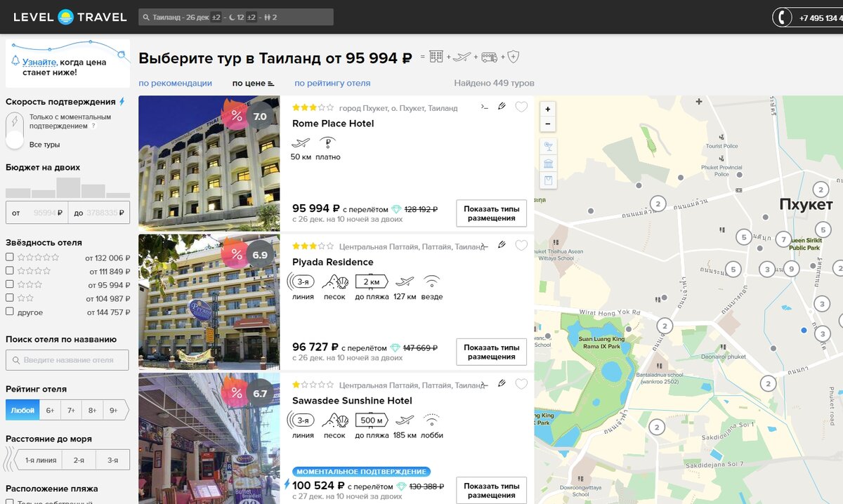843x504 pixels.
Task: Open the departure date field showing 26 дек
Action: [197, 17]
